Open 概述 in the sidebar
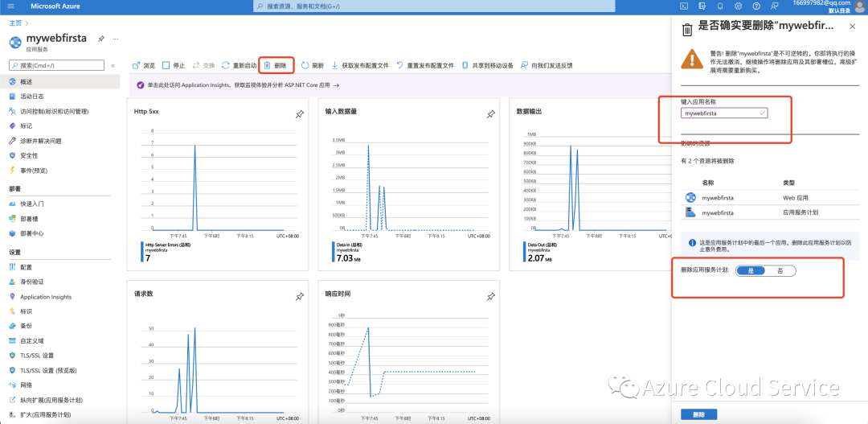This screenshot has height=424, width=868. click(59, 81)
